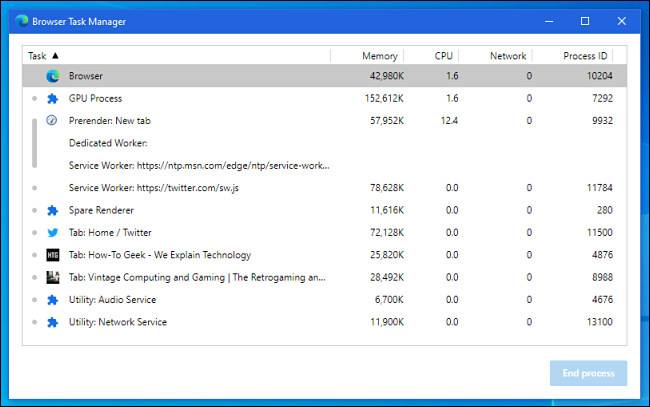
Task: Click the Spare Renderer puzzle icon
Action: (x=52, y=210)
